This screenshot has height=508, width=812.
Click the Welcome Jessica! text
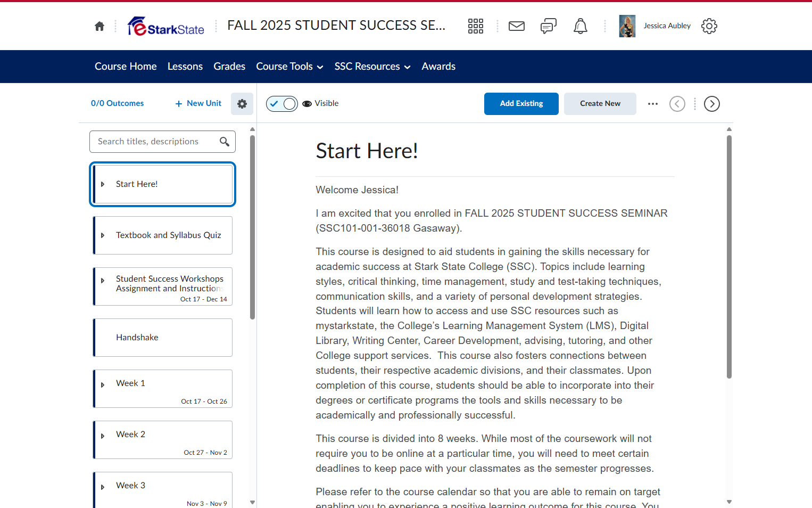pyautogui.click(x=357, y=190)
